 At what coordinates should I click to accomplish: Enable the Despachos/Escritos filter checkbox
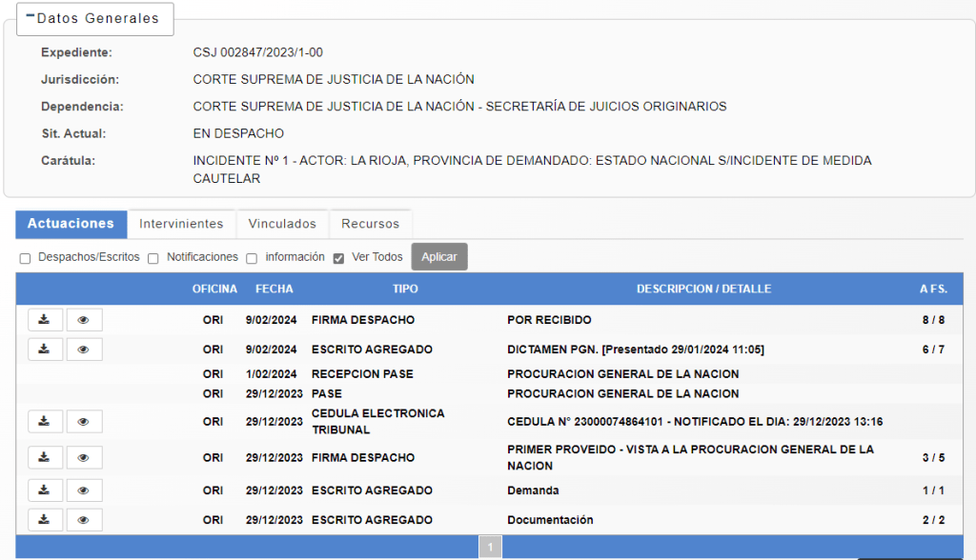click(25, 258)
